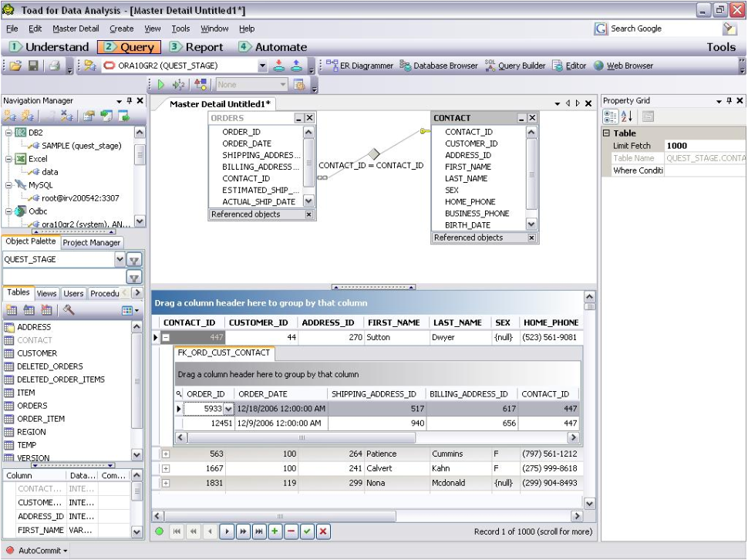Click the Search Google go icon

coord(729,29)
